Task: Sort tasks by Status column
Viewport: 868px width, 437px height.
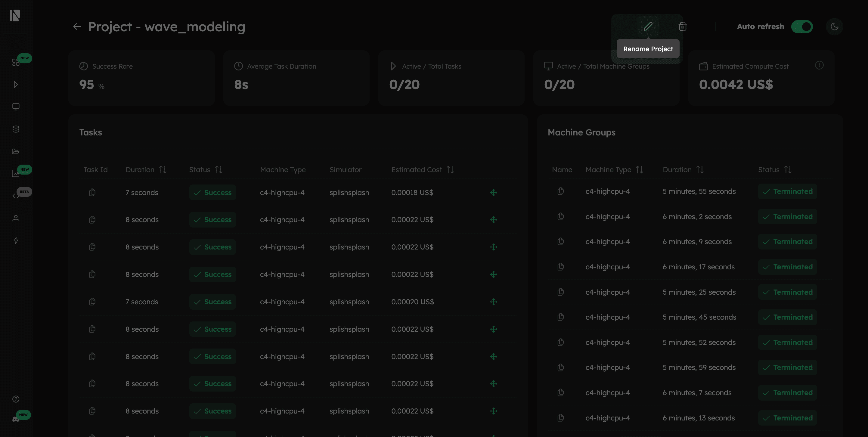Action: pos(219,169)
